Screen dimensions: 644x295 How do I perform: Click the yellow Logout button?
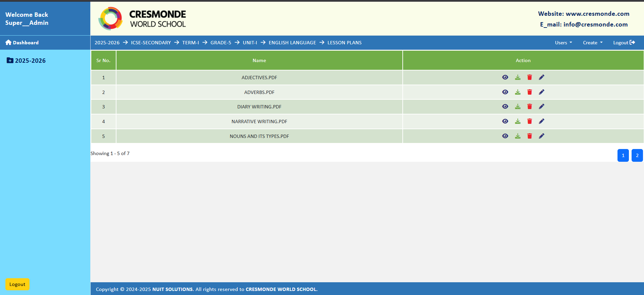17,284
